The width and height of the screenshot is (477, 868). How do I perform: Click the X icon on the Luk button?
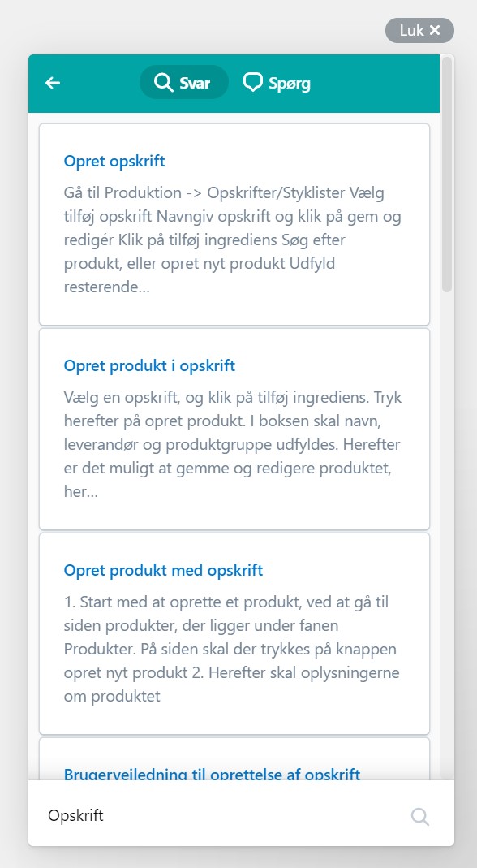point(435,30)
